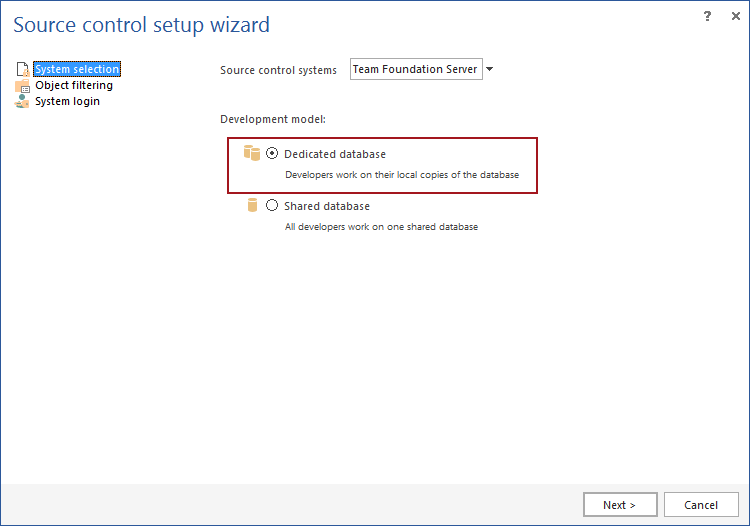Image resolution: width=750 pixels, height=526 pixels.
Task: Open the Source control systems dropdown arrow
Action: click(490, 70)
